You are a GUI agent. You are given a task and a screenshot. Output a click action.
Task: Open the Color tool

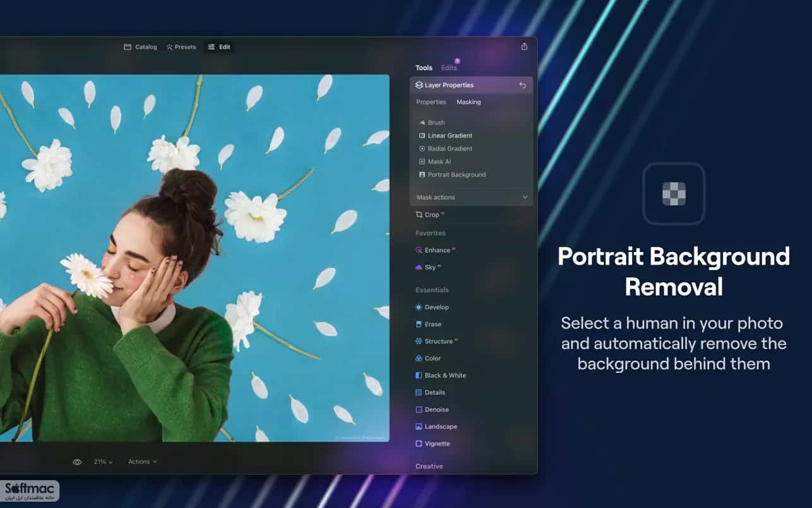(x=428, y=358)
